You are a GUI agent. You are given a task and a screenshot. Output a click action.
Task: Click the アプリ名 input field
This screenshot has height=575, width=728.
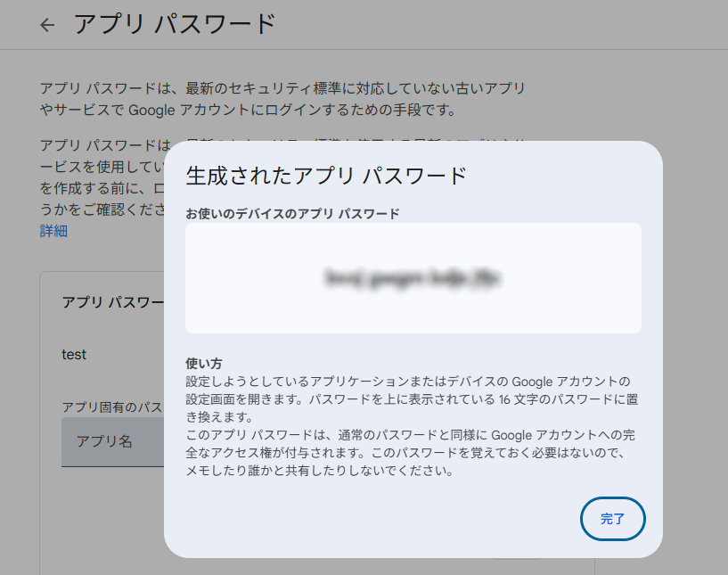pos(113,441)
